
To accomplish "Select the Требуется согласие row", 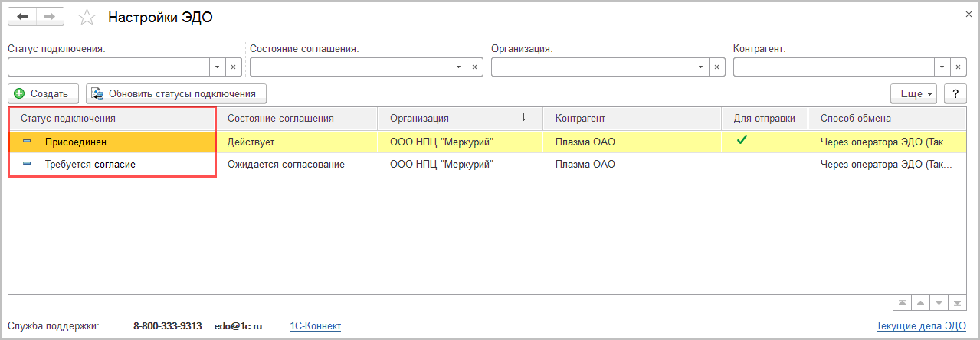I will point(90,165).
